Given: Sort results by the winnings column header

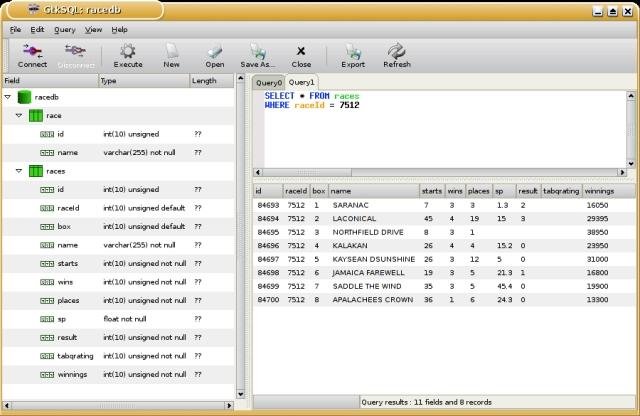Looking at the screenshot, I should coord(598,190).
